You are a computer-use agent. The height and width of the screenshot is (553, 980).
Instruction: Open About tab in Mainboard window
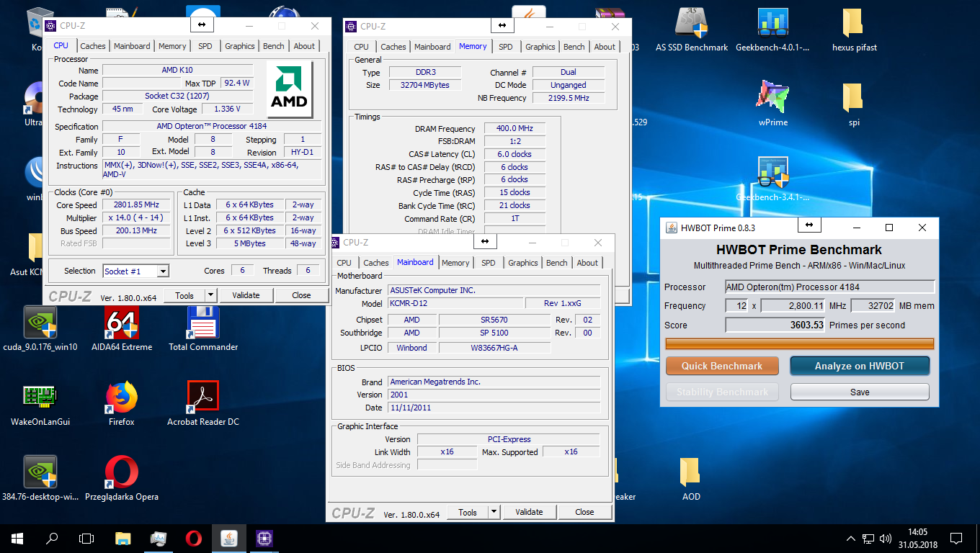click(587, 263)
